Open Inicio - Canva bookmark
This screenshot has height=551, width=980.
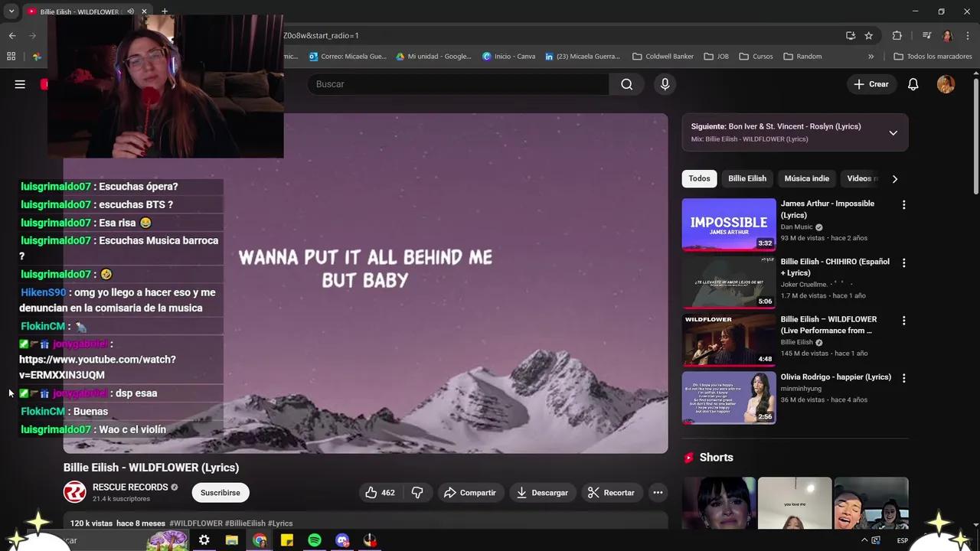(x=509, y=56)
